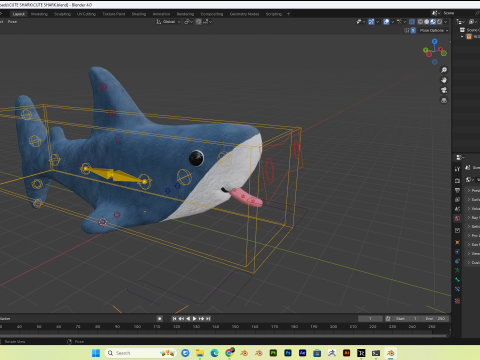Click the End frame field showing 250
The height and width of the screenshot is (360, 480).
tap(435, 319)
